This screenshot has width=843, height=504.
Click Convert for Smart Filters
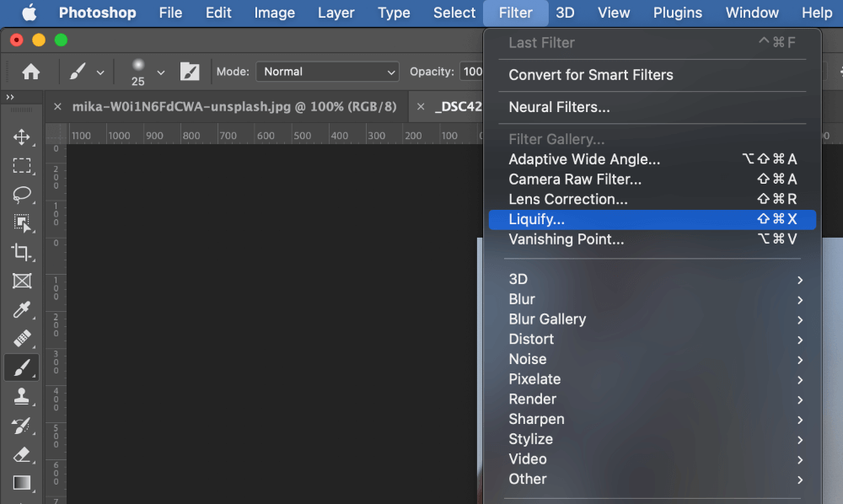click(x=590, y=75)
